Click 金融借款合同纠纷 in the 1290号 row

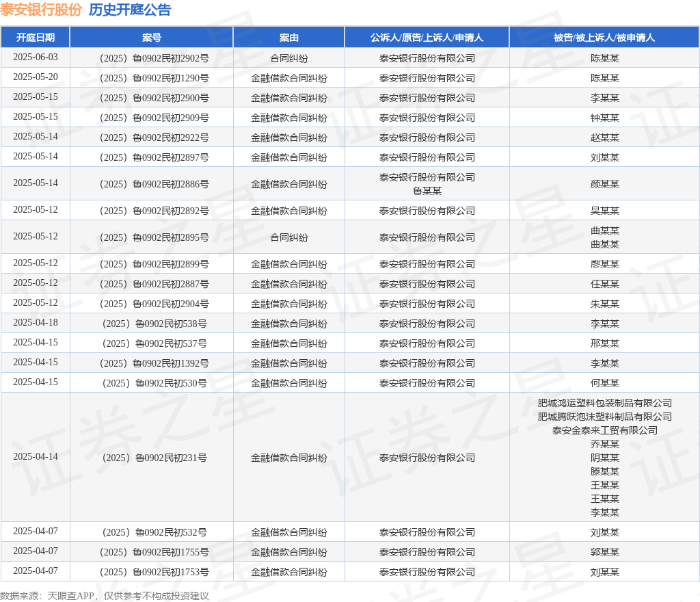click(x=289, y=78)
